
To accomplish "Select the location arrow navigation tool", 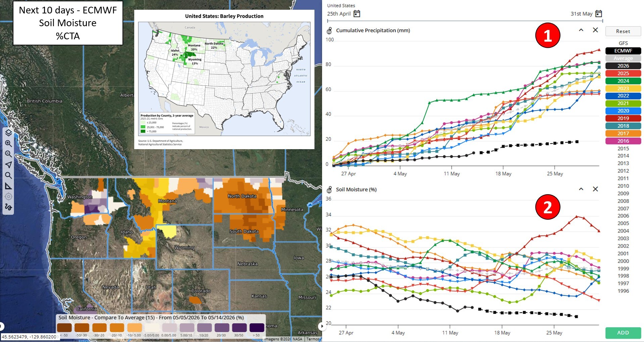I will click(x=8, y=165).
